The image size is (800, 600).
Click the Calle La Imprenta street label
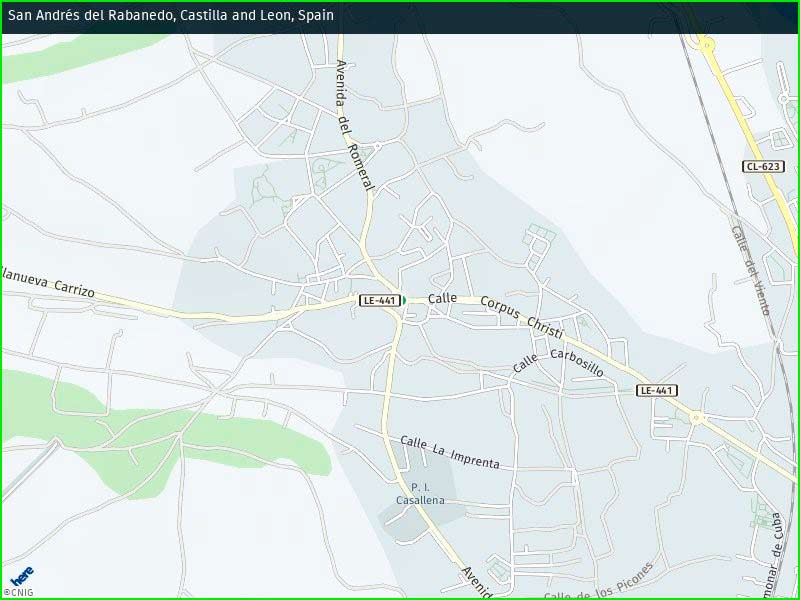click(449, 452)
